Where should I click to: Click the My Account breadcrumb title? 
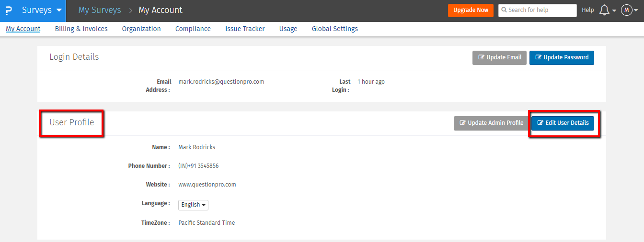click(161, 10)
